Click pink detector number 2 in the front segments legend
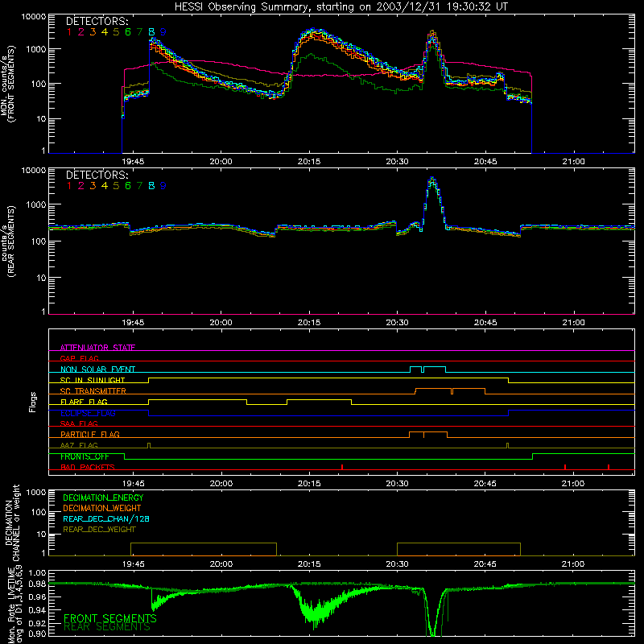The image size is (644, 644). click(x=81, y=32)
